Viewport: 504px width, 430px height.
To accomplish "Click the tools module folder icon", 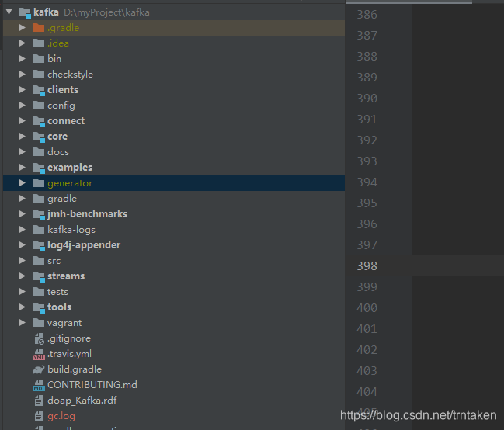I will (39, 307).
